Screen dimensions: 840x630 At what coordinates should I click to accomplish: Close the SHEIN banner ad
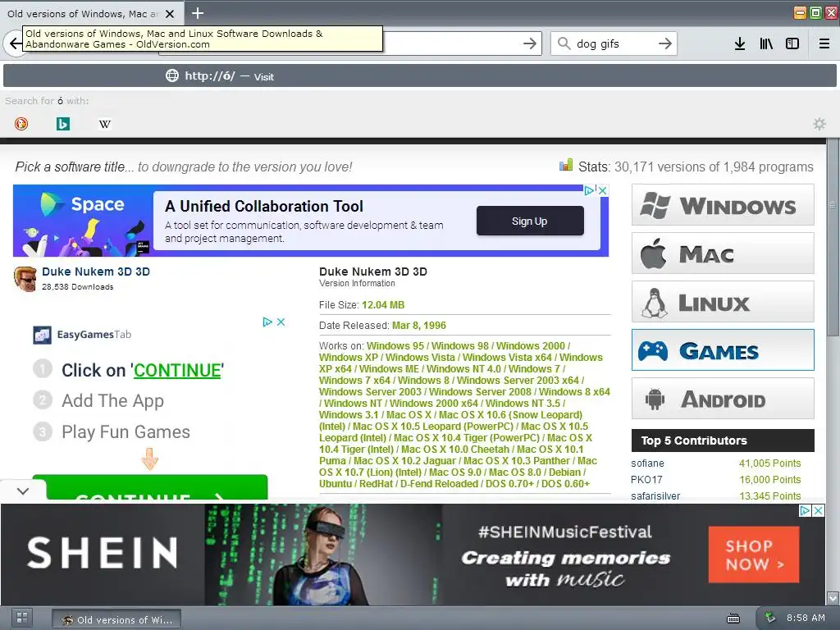(819, 510)
